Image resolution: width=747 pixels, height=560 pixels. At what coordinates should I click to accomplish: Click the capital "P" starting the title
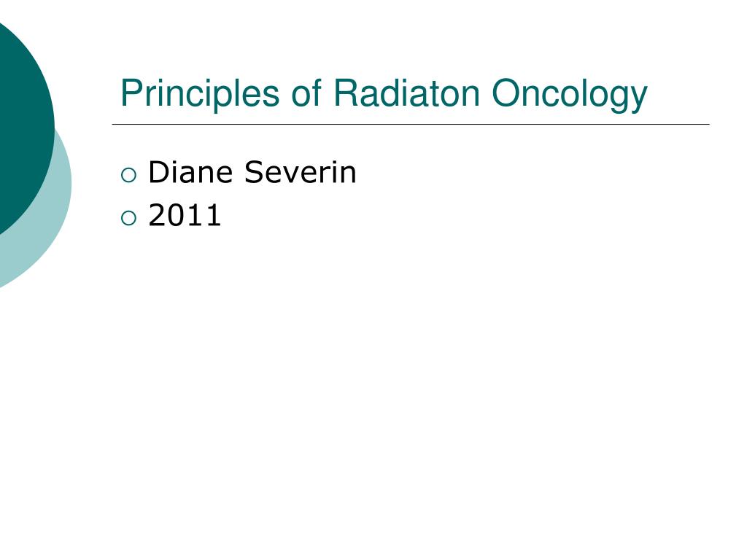[131, 93]
